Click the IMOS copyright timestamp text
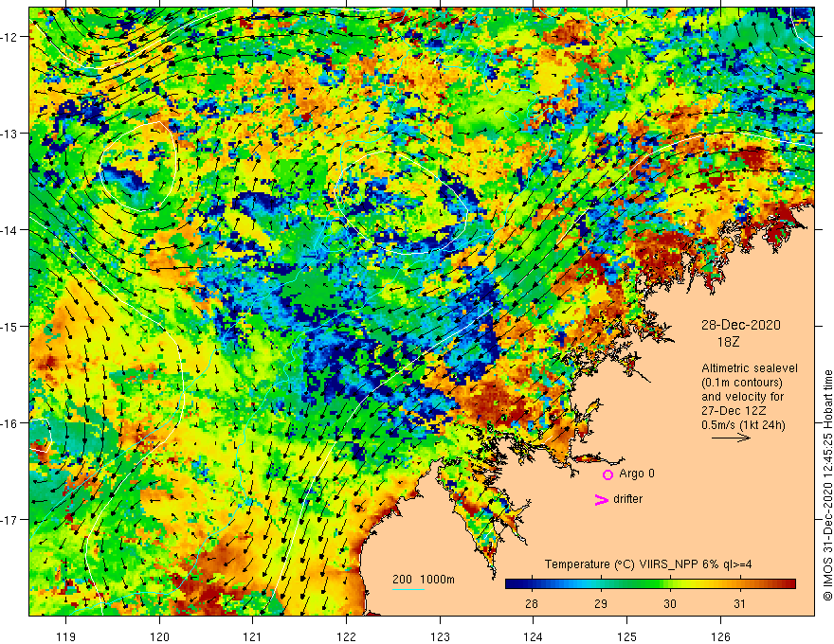The width and height of the screenshot is (834, 644). coord(827,485)
